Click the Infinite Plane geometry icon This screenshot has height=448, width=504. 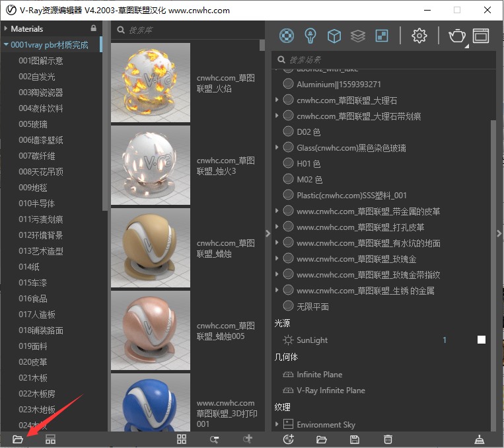pyautogui.click(x=288, y=375)
